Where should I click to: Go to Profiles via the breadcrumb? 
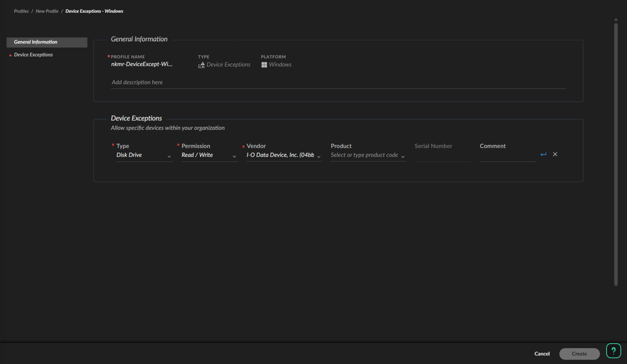coord(21,11)
